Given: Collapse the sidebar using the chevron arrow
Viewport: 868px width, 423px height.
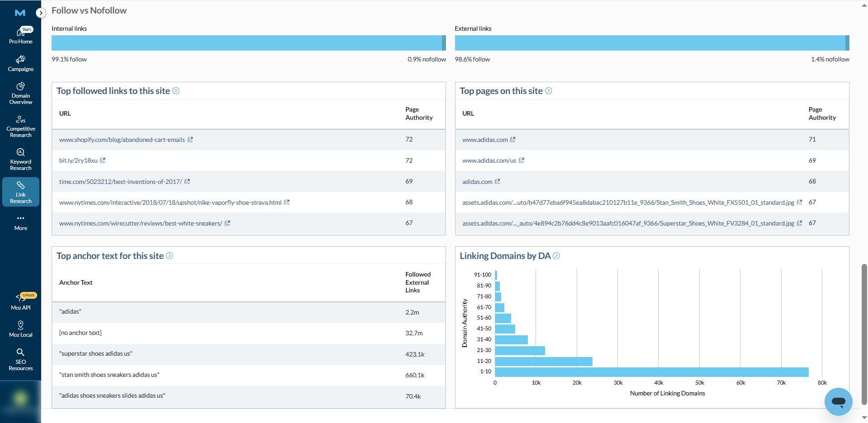Looking at the screenshot, I should pos(41,13).
